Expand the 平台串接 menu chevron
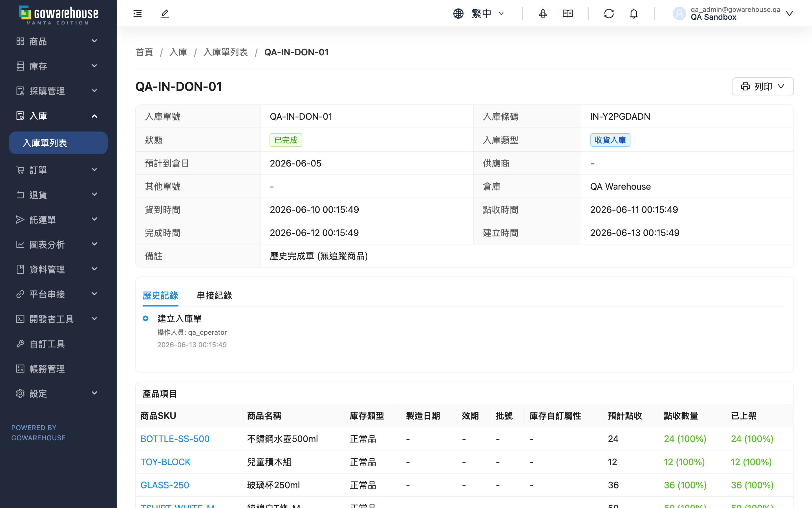Image resolution: width=812 pixels, height=508 pixels. [95, 294]
